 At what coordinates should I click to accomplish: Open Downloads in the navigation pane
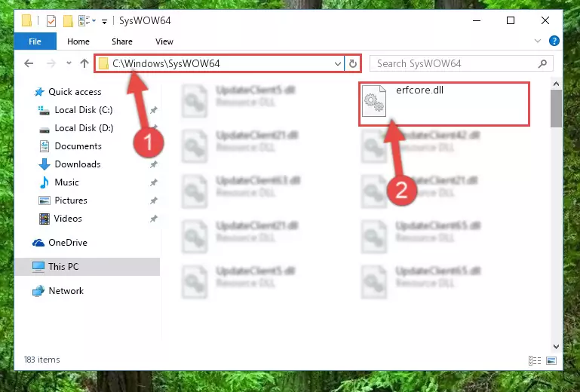coord(78,164)
